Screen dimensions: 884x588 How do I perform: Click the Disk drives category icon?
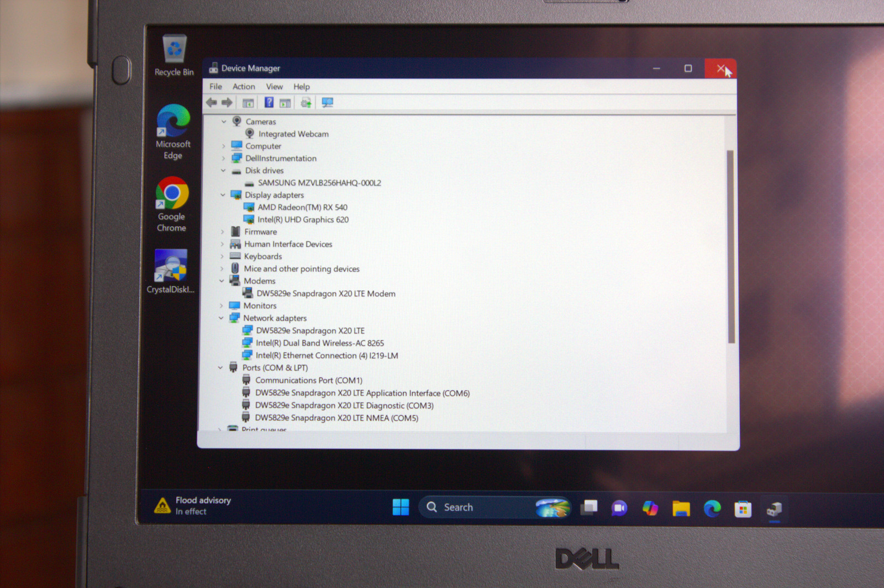pyautogui.click(x=236, y=171)
